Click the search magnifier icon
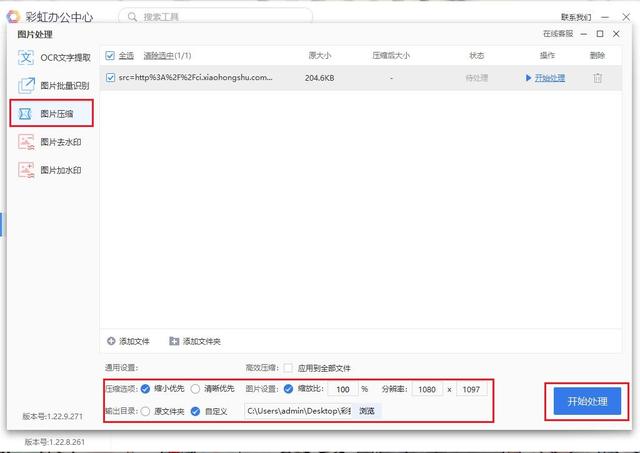 (x=132, y=17)
